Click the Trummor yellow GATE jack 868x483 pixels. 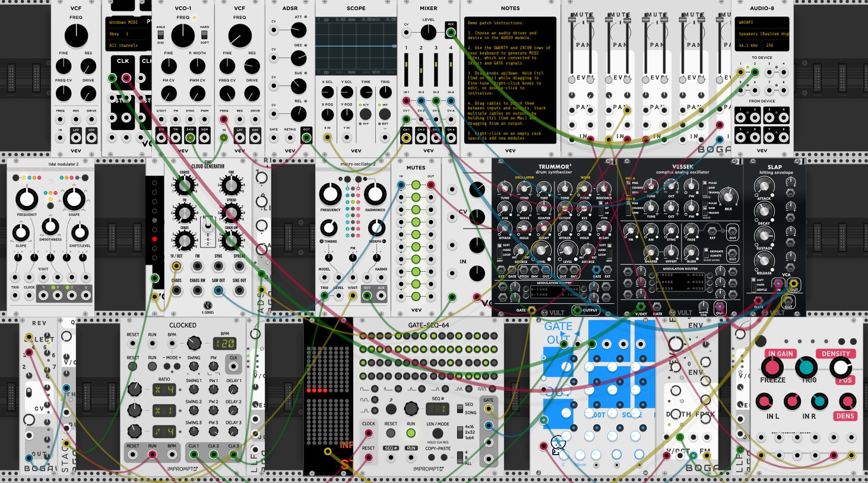tap(532, 310)
